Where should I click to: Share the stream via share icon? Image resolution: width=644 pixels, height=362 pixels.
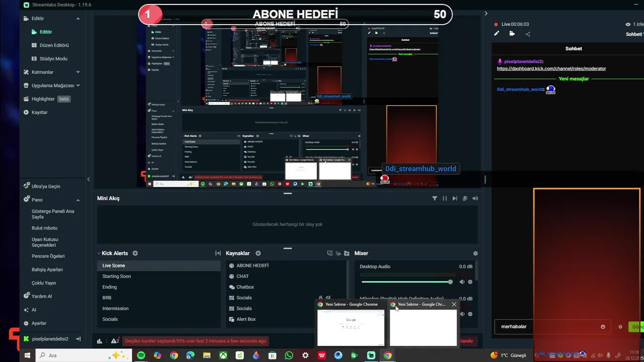528,34
